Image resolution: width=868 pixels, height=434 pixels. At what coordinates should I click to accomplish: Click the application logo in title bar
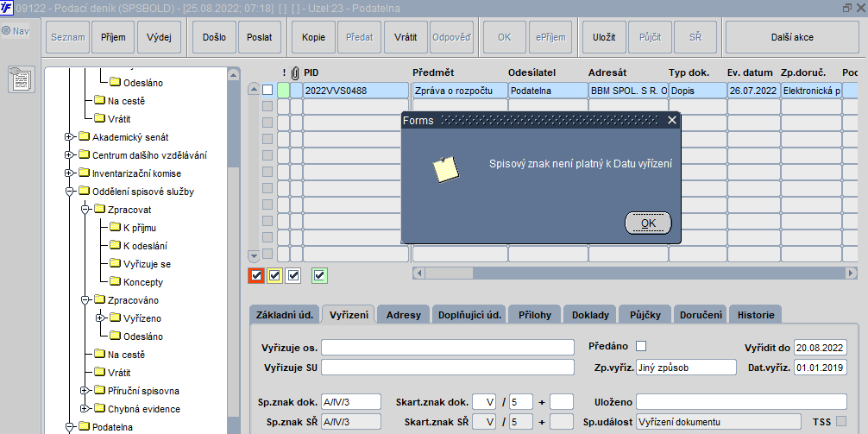click(x=7, y=8)
